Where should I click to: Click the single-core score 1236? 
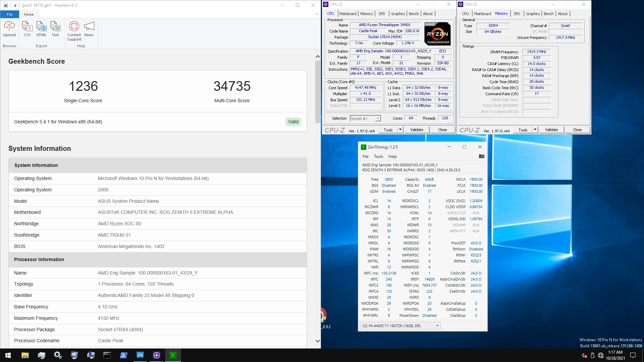(x=83, y=86)
